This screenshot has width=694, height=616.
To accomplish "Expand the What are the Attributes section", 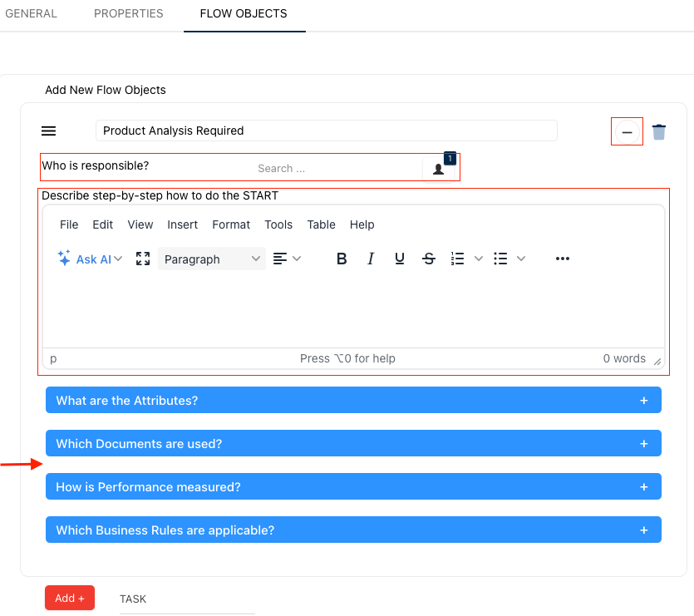I will click(353, 401).
